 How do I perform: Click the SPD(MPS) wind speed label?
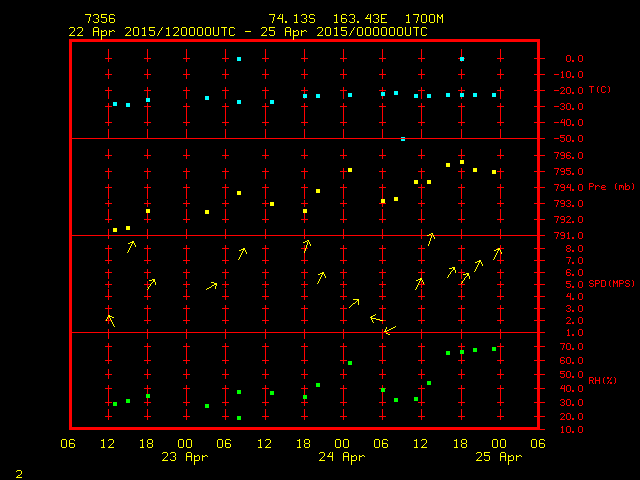coord(611,284)
